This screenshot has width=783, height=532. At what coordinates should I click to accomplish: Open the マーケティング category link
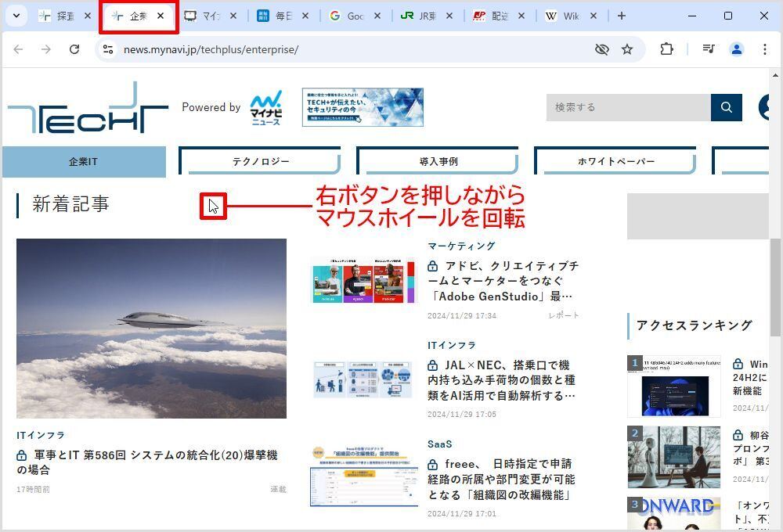[461, 246]
